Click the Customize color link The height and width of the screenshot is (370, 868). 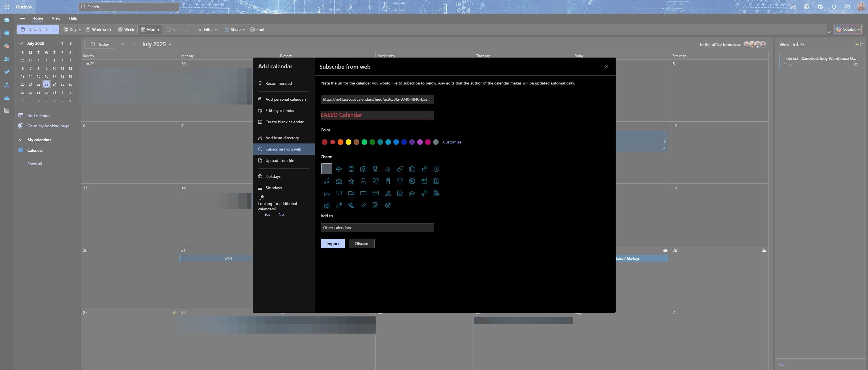(451, 142)
